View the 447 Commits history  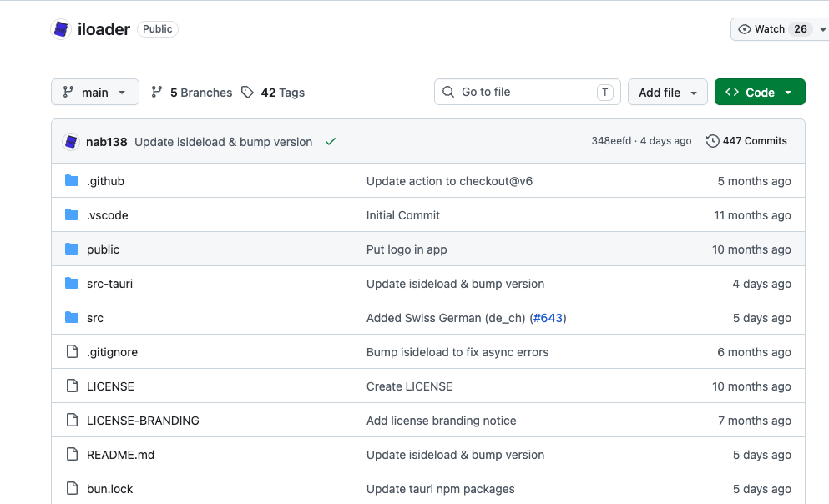point(746,141)
